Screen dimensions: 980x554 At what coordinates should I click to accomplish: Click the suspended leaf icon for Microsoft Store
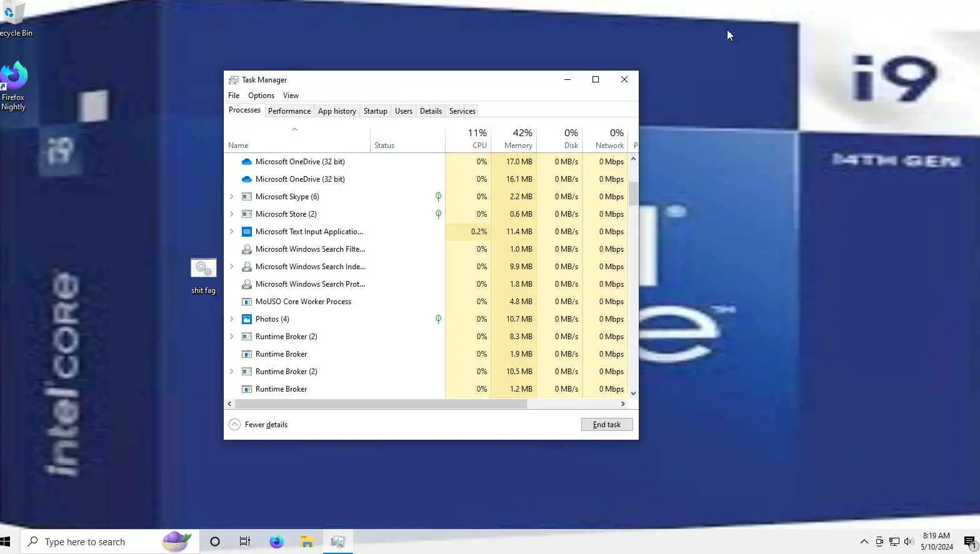(x=438, y=214)
